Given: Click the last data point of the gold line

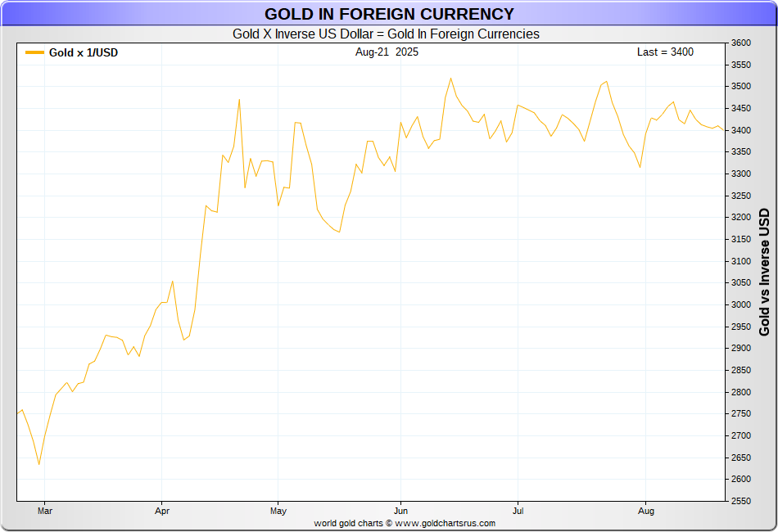Looking at the screenshot, I should coord(723,130).
